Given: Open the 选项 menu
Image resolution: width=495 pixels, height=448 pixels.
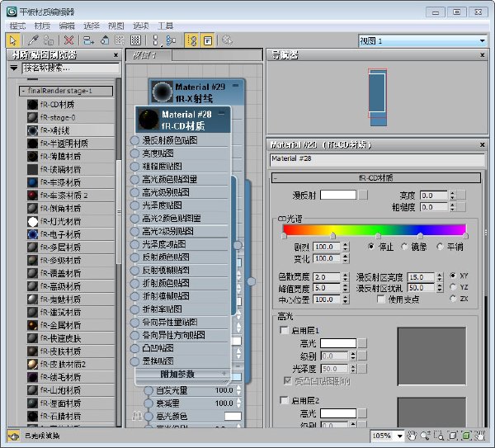Looking at the screenshot, I should click(141, 26).
